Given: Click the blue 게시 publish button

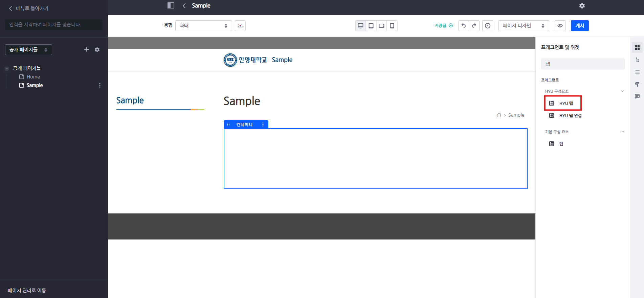Looking at the screenshot, I should [x=579, y=26].
